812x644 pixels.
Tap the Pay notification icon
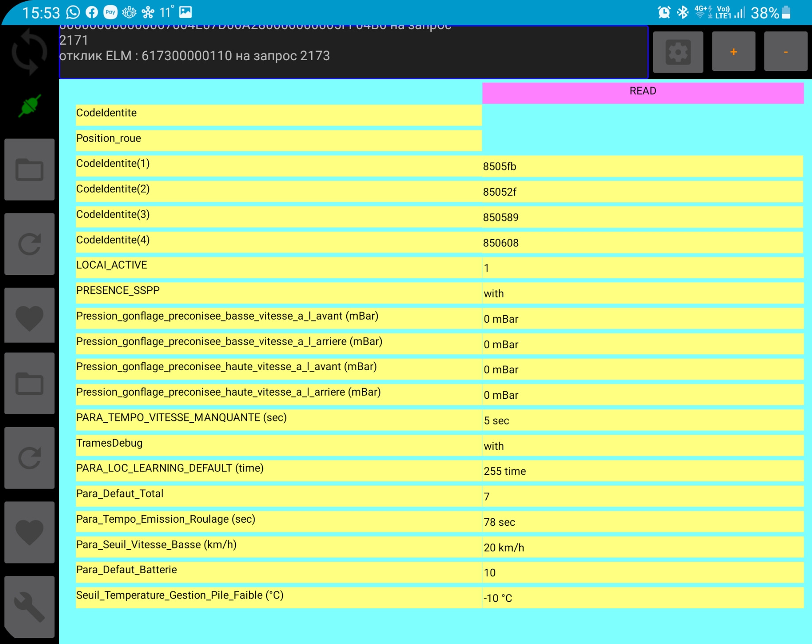[x=110, y=12]
